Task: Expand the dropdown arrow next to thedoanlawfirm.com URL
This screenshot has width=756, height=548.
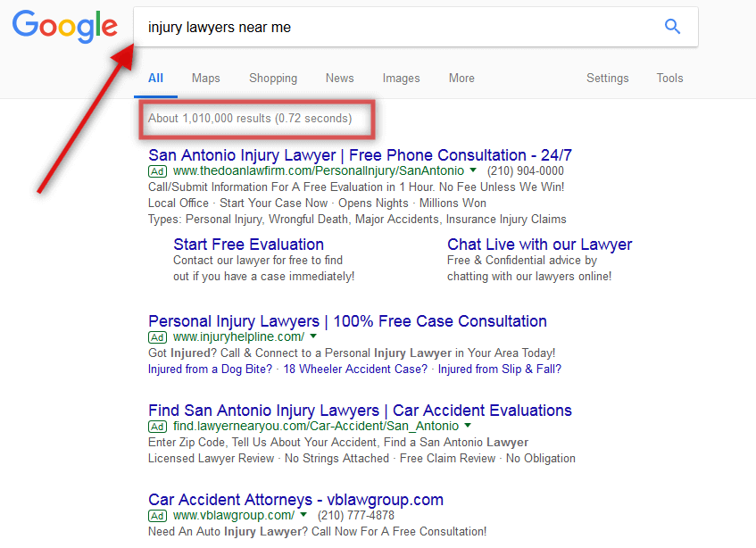Action: (x=472, y=171)
